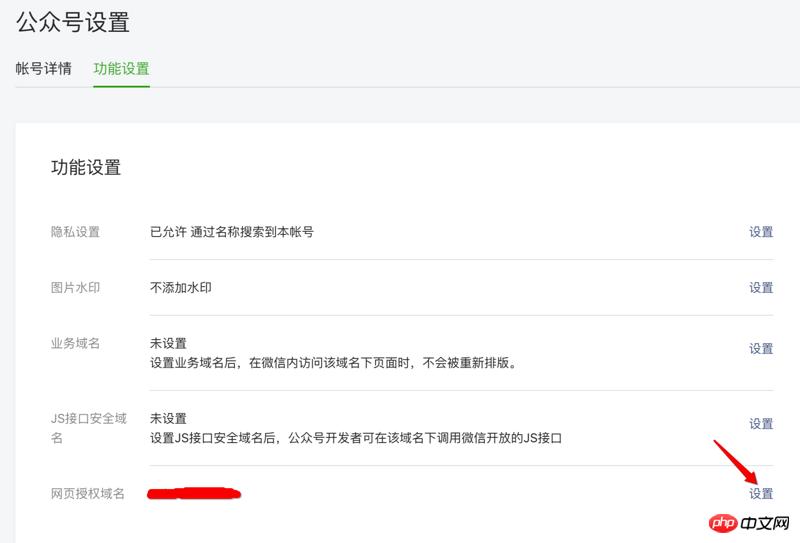
Task: Click the 功能设置 section heading
Action: point(86,168)
